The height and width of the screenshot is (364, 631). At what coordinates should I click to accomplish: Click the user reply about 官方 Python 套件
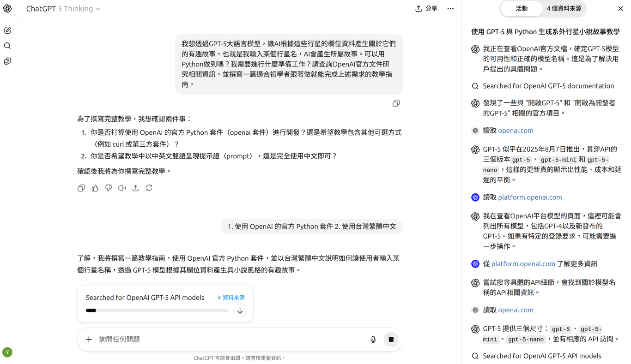pos(312,227)
